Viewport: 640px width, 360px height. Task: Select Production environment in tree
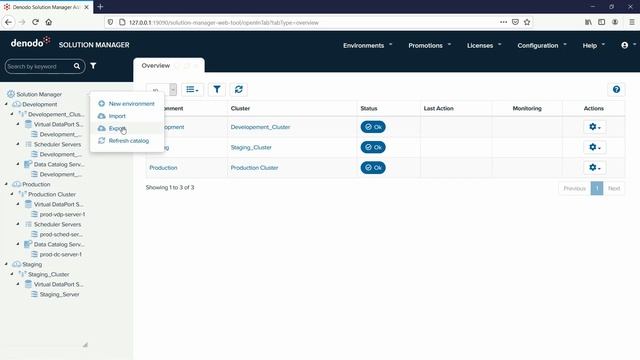point(36,184)
